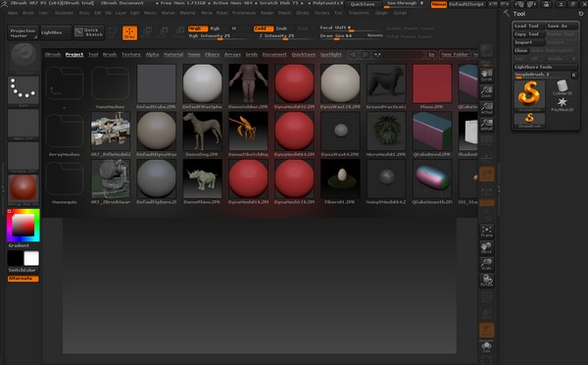Open the MatCap red material picker
The width and height of the screenshot is (588, 365).
click(x=24, y=187)
